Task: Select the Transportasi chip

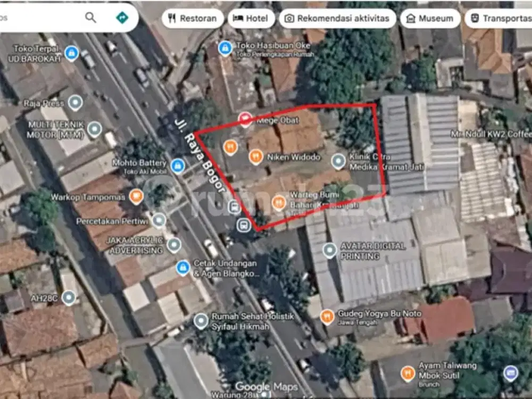Action: [x=499, y=18]
